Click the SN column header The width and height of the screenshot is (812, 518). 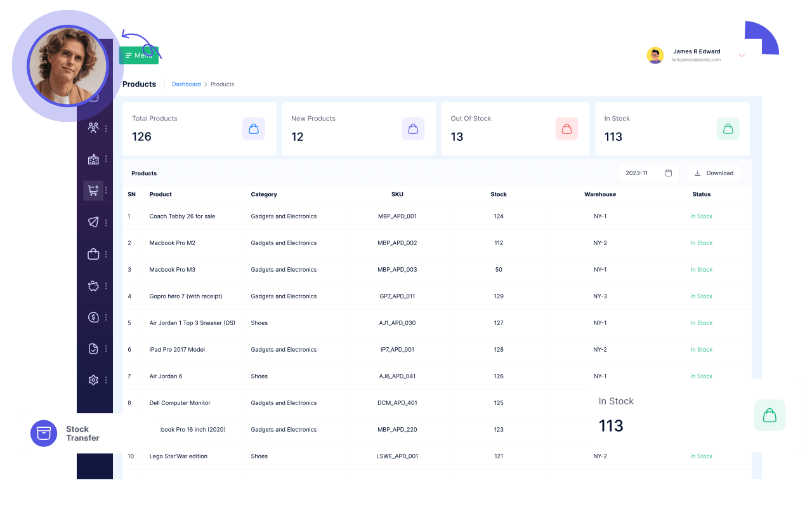(x=131, y=194)
